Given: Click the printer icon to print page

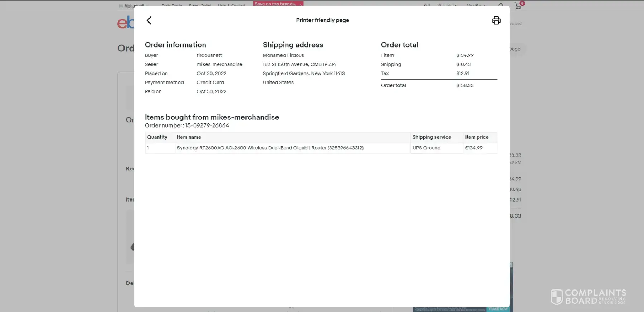Looking at the screenshot, I should 496,20.
